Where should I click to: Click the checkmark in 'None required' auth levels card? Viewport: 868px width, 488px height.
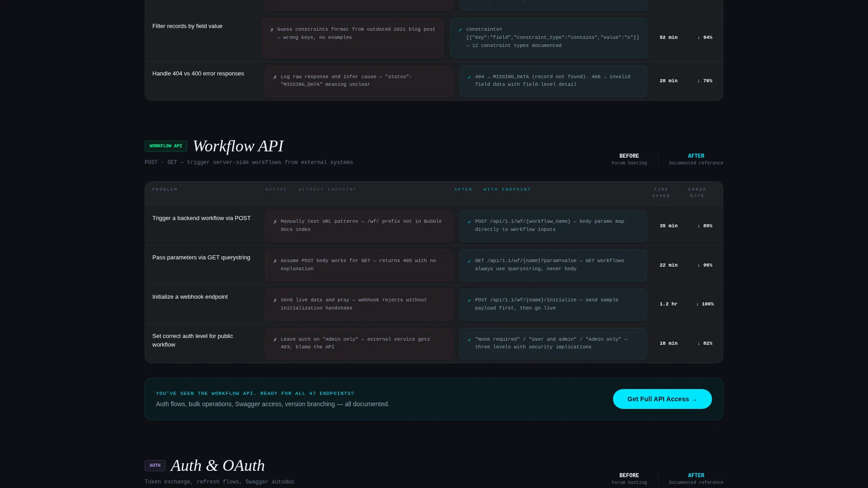point(469,340)
